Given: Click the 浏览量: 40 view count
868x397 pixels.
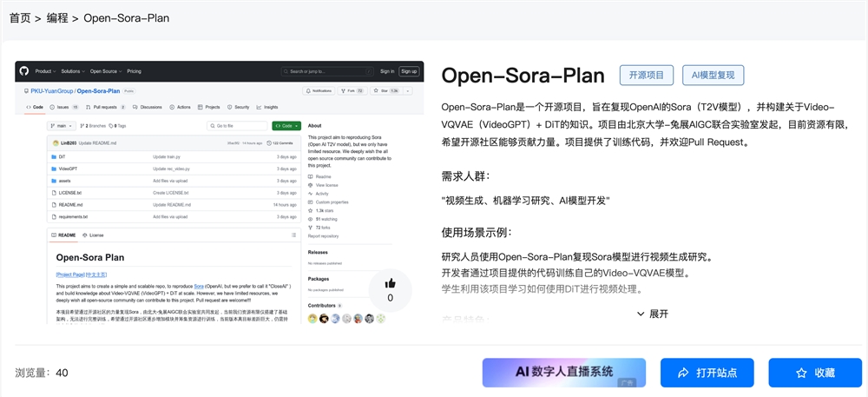Looking at the screenshot, I should 42,373.
